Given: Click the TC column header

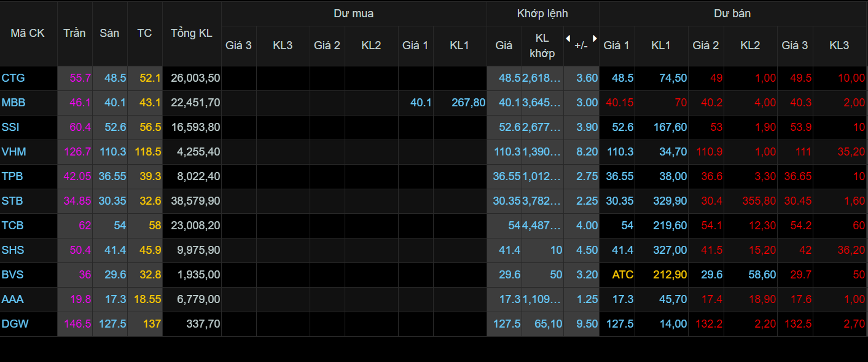Looking at the screenshot, I should tap(144, 33).
